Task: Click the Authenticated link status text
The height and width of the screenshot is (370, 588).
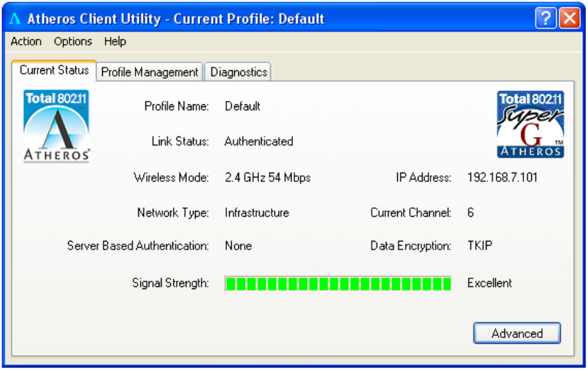Action: 258,141
